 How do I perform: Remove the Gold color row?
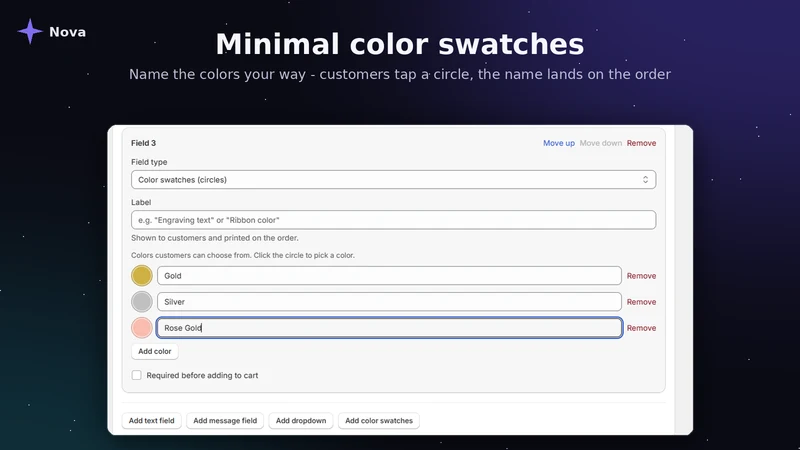(x=641, y=276)
